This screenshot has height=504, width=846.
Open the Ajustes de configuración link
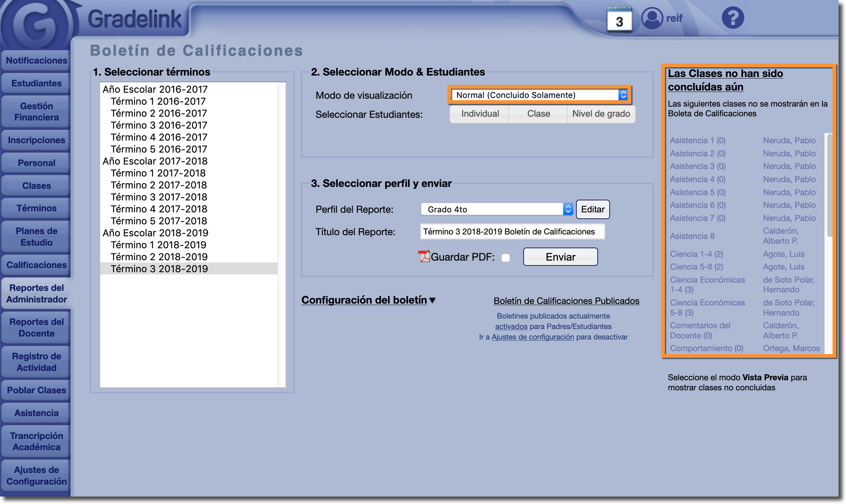(x=533, y=337)
